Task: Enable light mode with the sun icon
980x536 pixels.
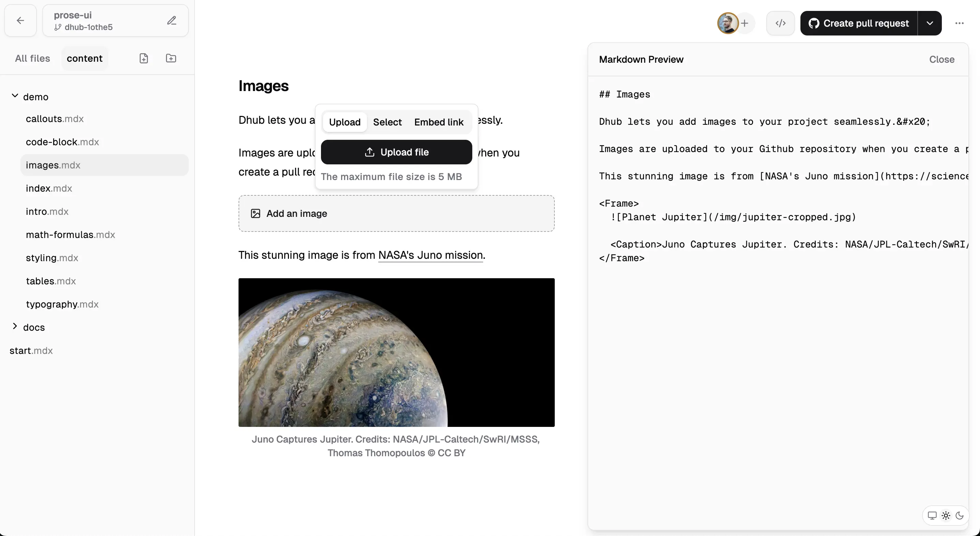Action: click(x=946, y=516)
